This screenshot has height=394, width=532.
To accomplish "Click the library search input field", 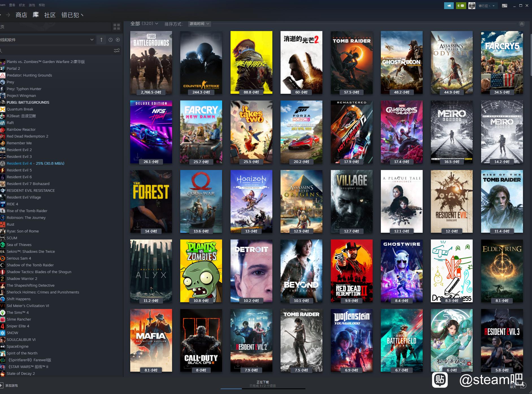I will click(57, 51).
